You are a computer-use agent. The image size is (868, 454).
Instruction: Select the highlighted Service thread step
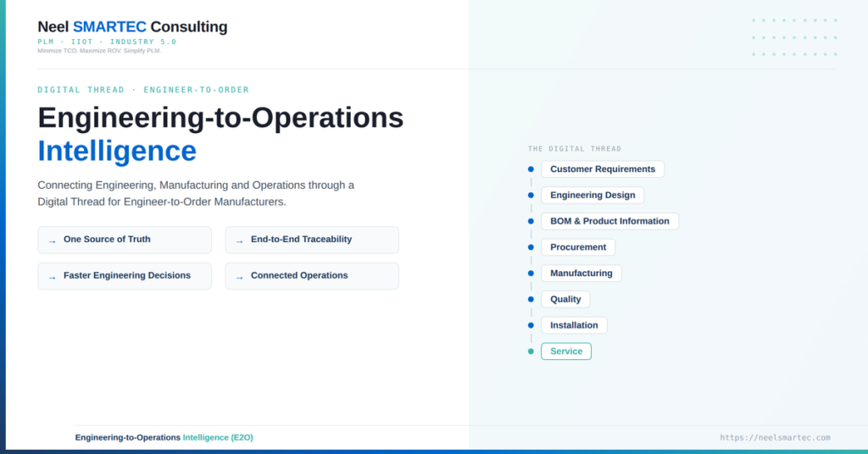[x=566, y=352]
